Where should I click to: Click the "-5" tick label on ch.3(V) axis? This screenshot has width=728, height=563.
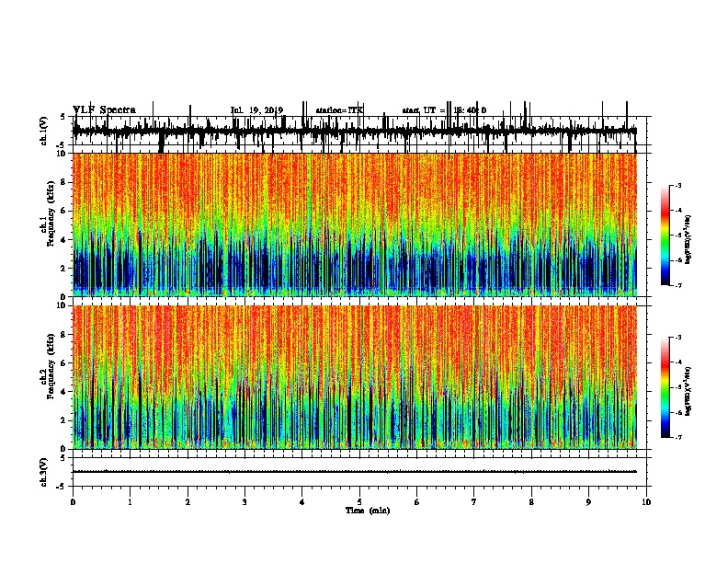(x=61, y=487)
